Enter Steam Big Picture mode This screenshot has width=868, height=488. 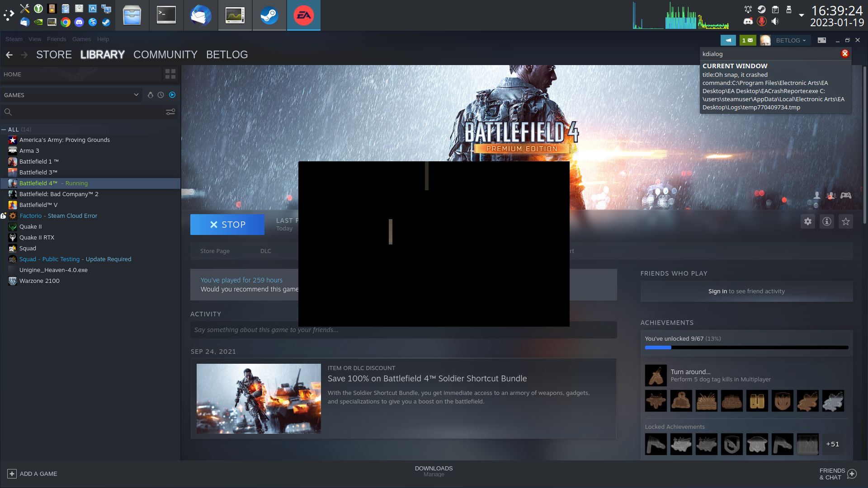[x=822, y=40]
